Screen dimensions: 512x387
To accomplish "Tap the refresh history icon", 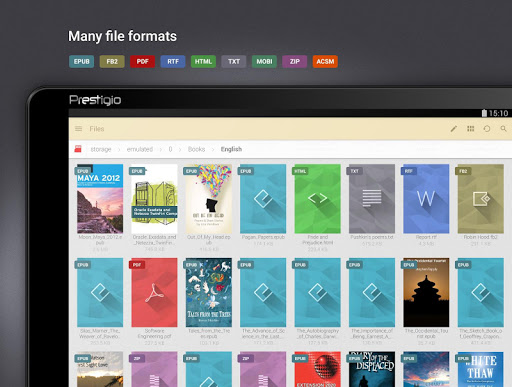I will 487,129.
